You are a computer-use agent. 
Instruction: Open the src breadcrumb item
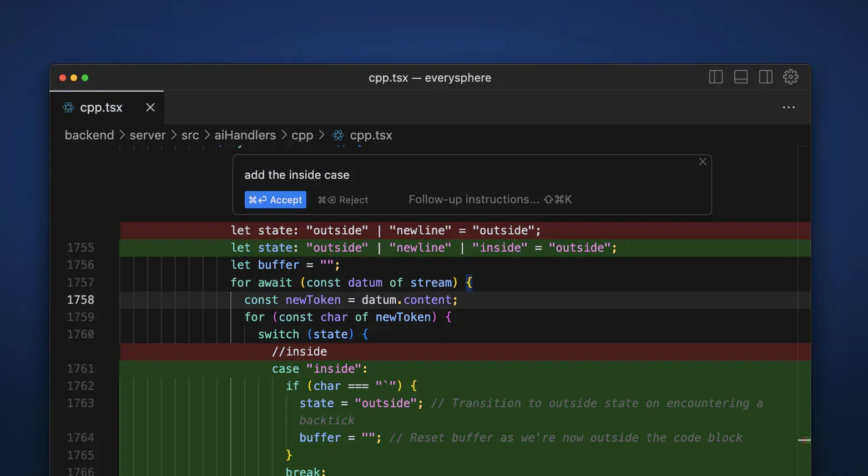coord(190,136)
